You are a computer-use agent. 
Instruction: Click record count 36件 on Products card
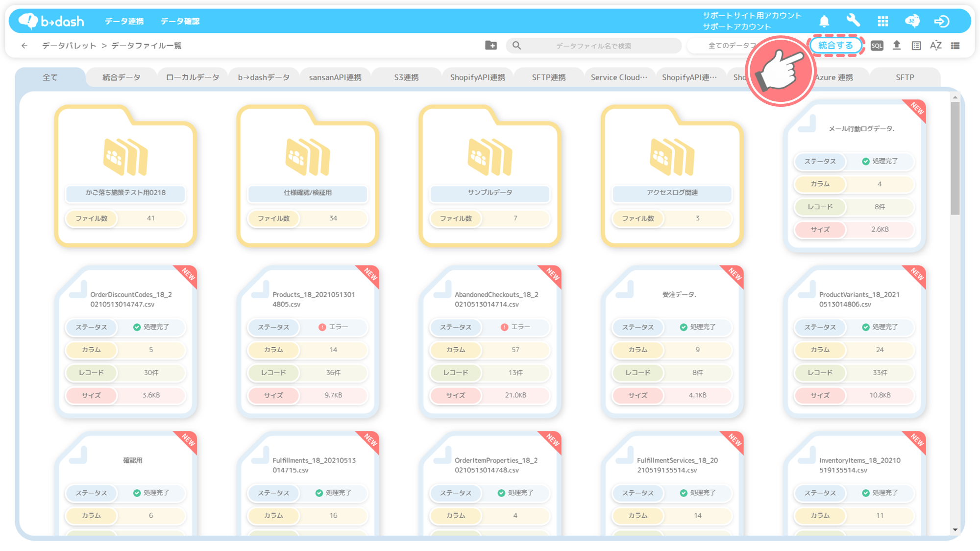[x=333, y=373]
